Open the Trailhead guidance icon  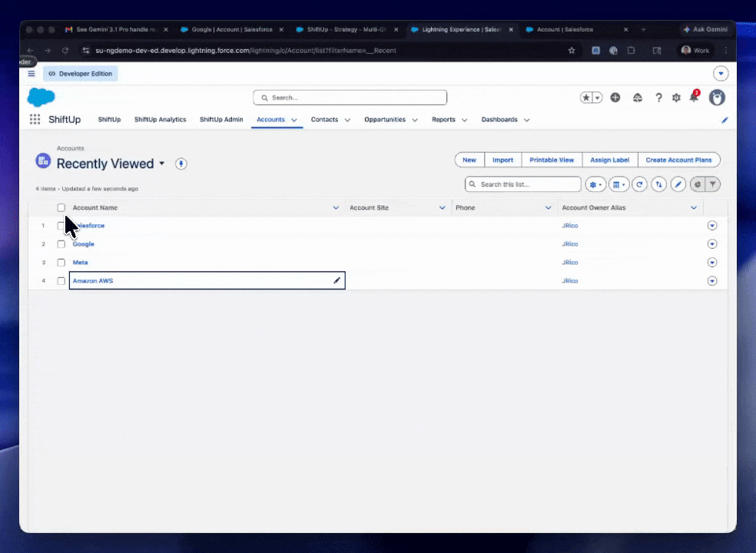coord(638,98)
